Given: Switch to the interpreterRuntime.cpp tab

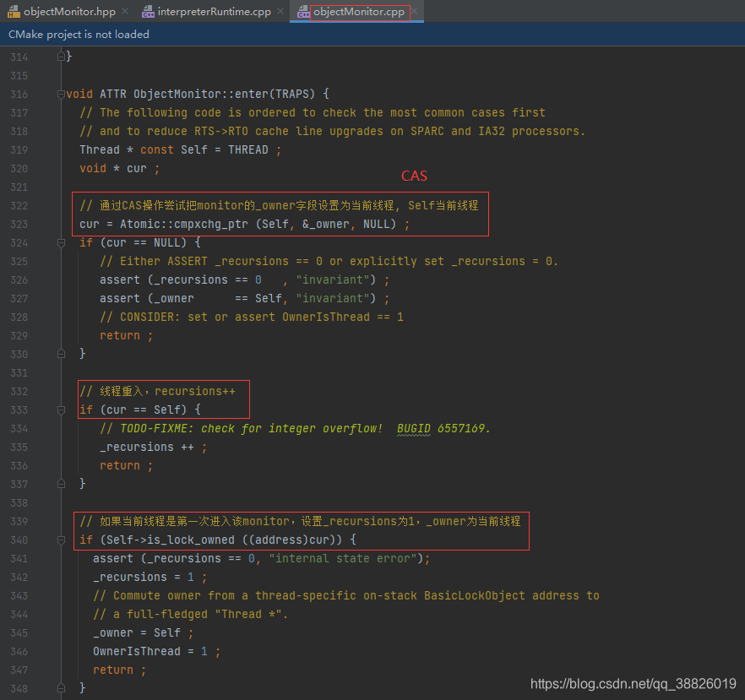Looking at the screenshot, I should pos(214,11).
